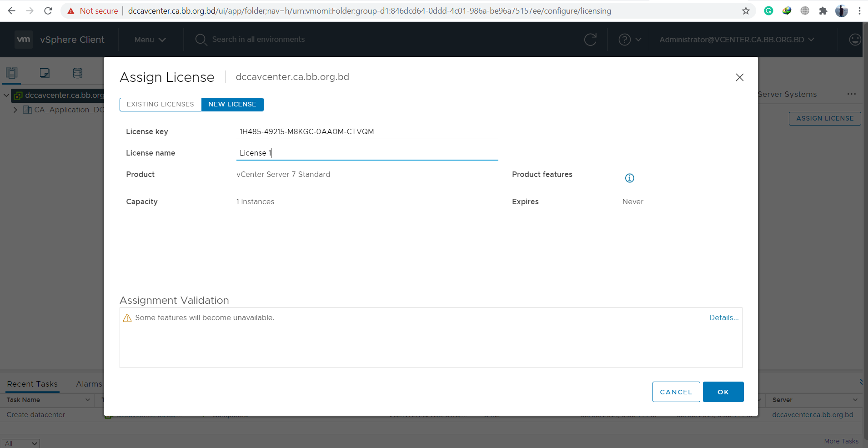Image resolution: width=868 pixels, height=448 pixels.
Task: Click the Task Name column header
Action: (23, 400)
